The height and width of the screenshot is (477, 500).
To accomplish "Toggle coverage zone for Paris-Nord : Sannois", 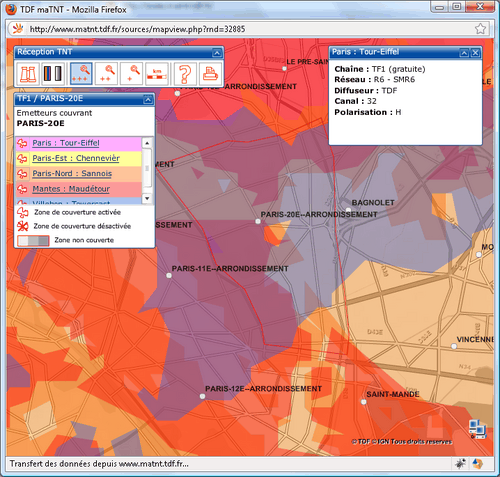I will pyautogui.click(x=22, y=174).
